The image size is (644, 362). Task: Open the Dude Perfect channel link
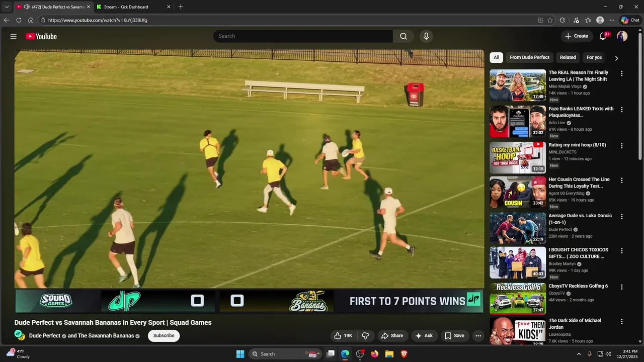point(45,336)
